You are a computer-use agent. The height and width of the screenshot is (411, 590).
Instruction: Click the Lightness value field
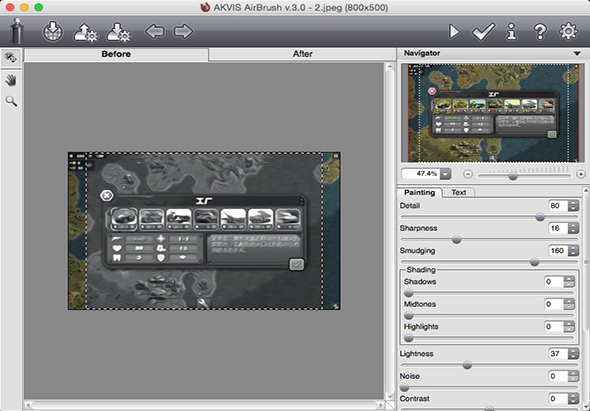pyautogui.click(x=558, y=354)
